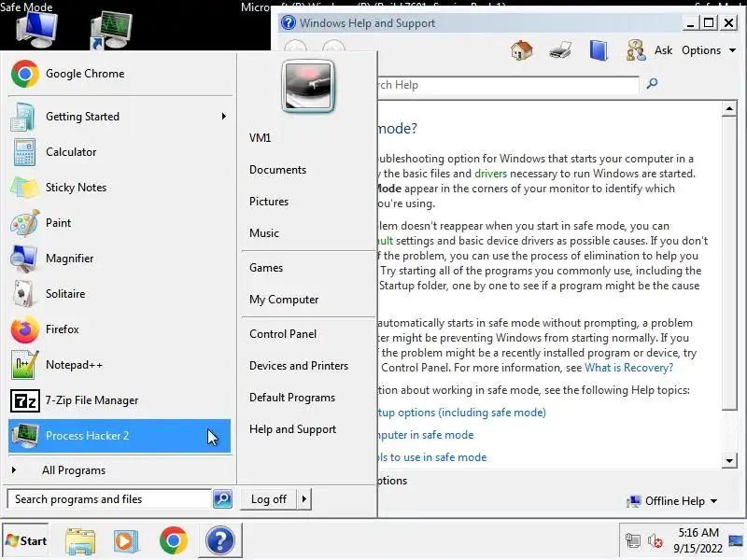Image resolution: width=747 pixels, height=560 pixels.
Task: Open the 'computer in safe mode' link
Action: 426,435
